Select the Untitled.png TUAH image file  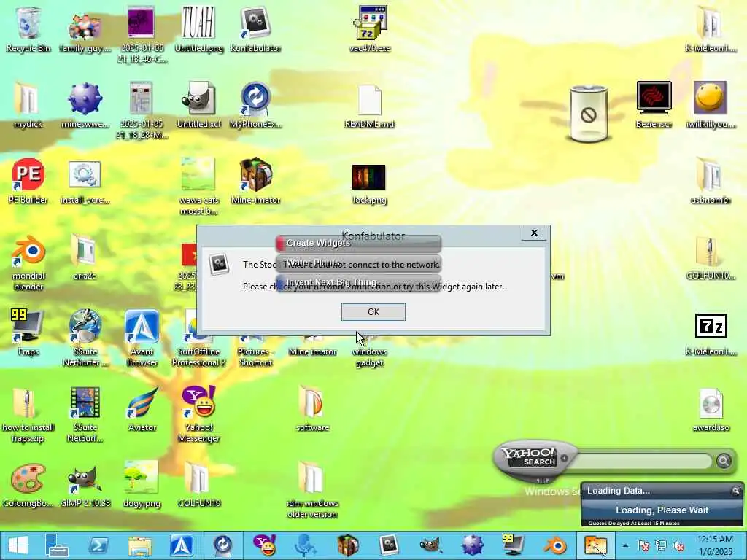pyautogui.click(x=198, y=28)
